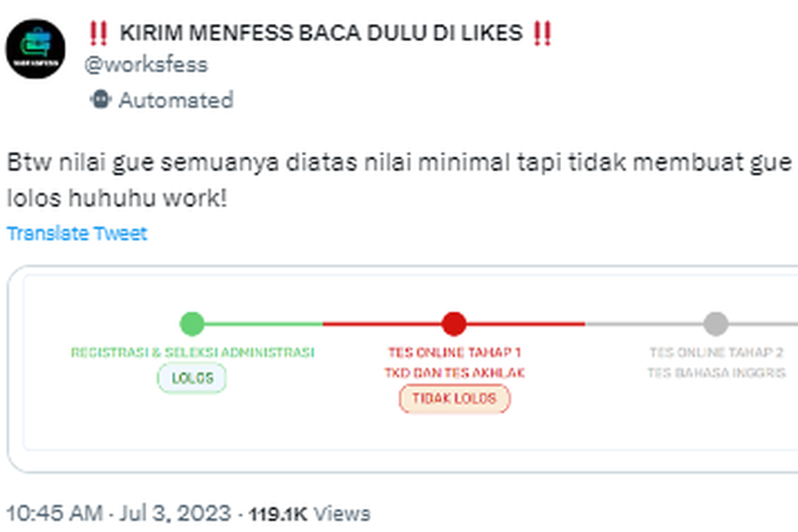Click the red progress line segment
798x532 pixels.
[x=386, y=324]
